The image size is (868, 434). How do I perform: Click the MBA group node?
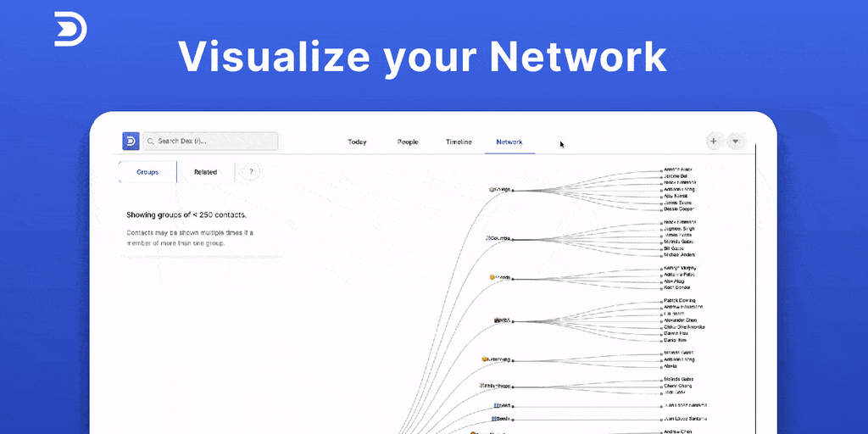point(502,320)
